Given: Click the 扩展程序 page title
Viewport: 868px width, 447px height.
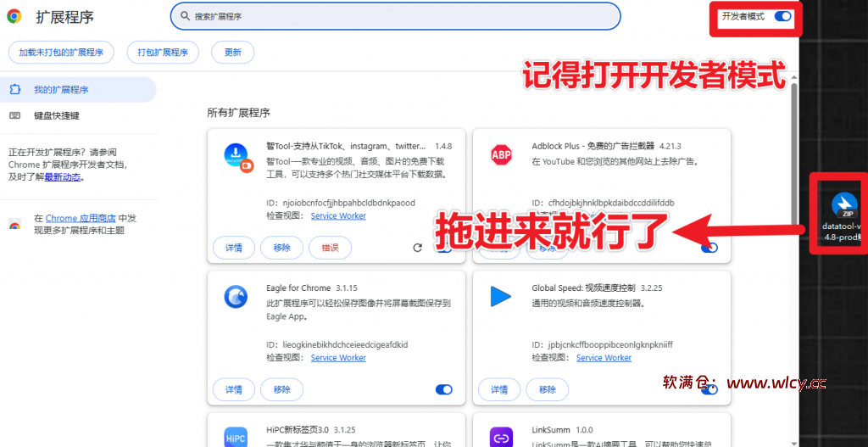Looking at the screenshot, I should (64, 17).
